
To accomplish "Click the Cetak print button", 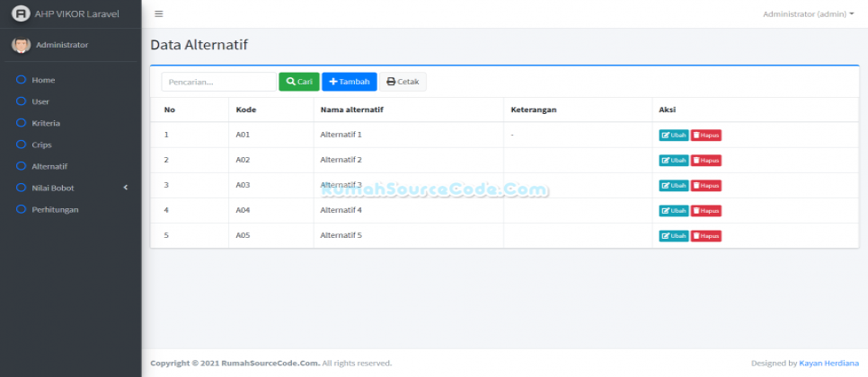I will click(x=403, y=82).
